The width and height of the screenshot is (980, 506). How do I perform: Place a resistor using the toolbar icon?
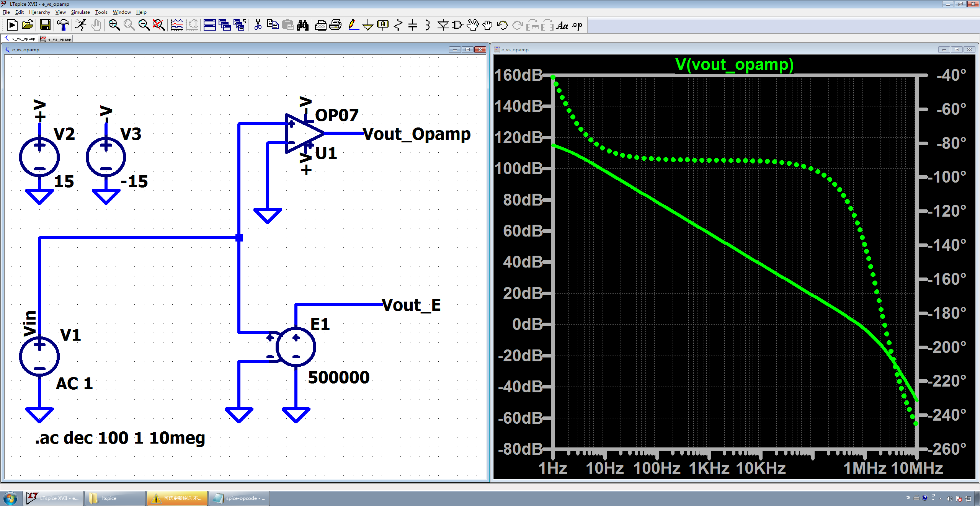pyautogui.click(x=398, y=25)
